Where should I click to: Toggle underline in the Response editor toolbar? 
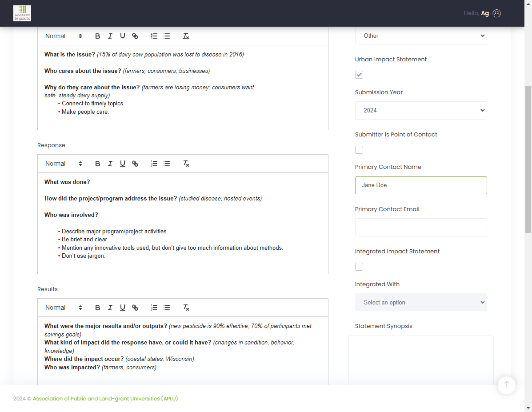123,164
